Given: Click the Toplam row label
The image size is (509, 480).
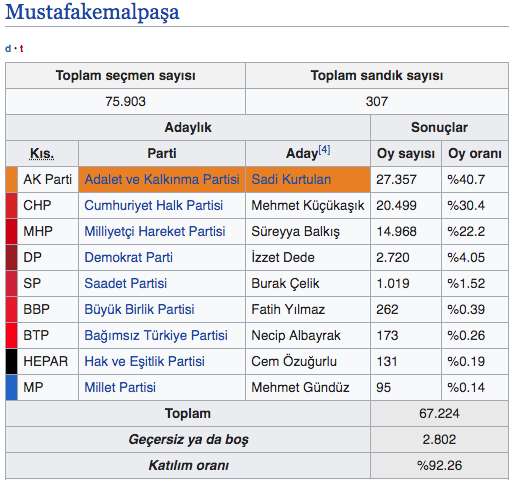Looking at the screenshot, I should [x=188, y=413].
